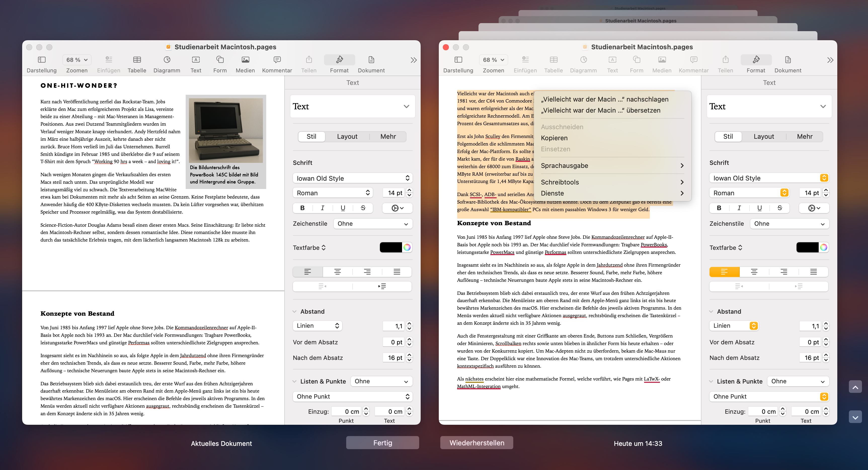Click Wiederherstellen button
The image size is (868, 470).
477,443
